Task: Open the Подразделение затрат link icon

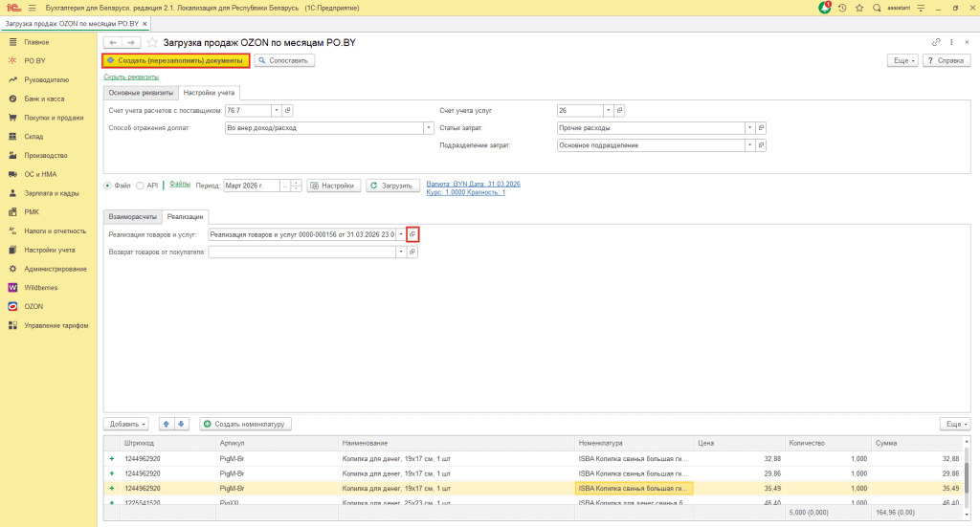Action: (761, 145)
